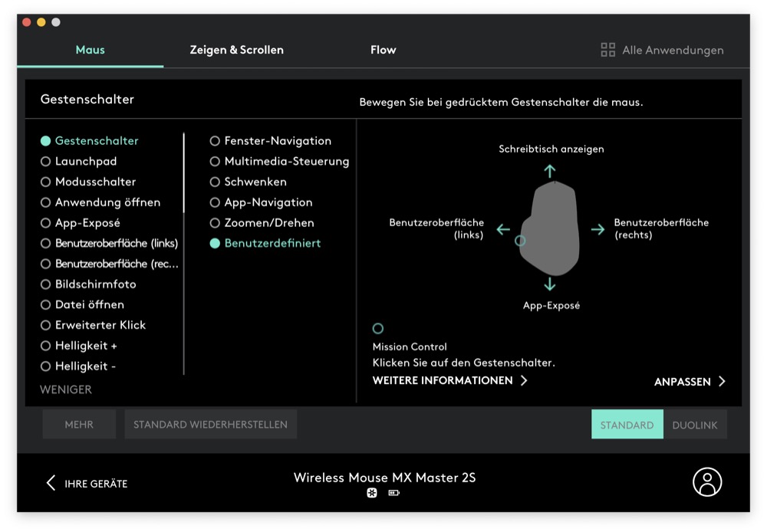The image size is (767, 532).
Task: Click the battery status icon
Action: 393,493
